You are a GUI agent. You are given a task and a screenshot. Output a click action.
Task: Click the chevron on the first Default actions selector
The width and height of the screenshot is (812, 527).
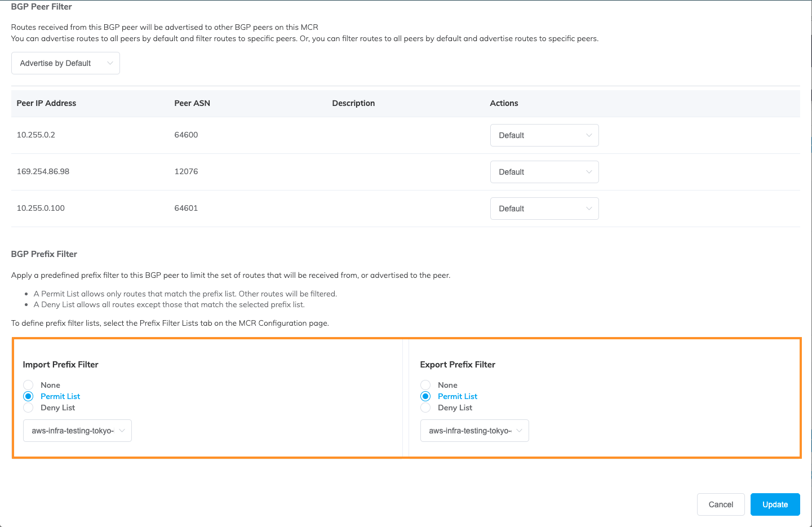coord(589,135)
